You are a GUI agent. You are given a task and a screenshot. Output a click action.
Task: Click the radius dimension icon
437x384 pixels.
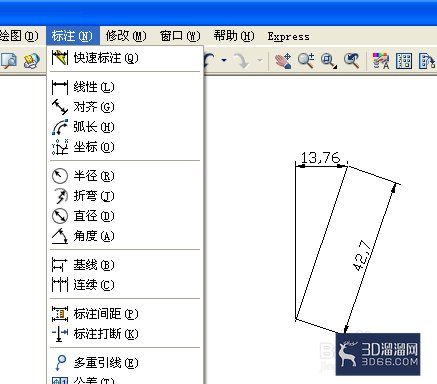pos(60,176)
